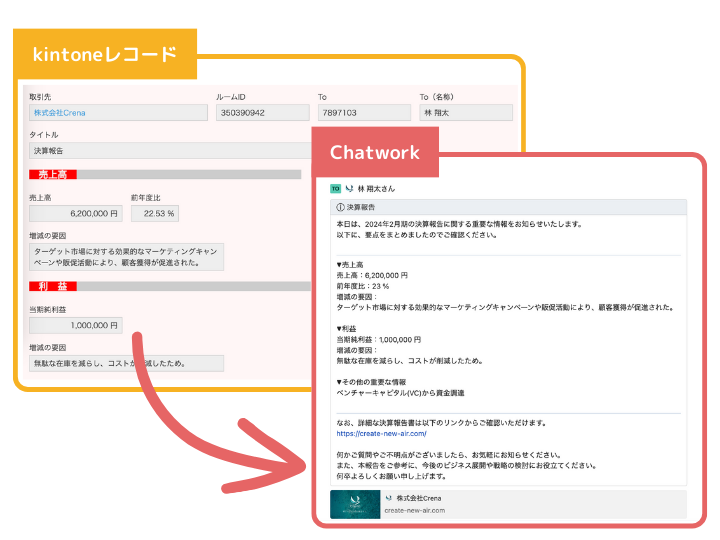Click the marketing campaign 増減の要因 text box
Screen dimensions: 720x540
pos(126,257)
